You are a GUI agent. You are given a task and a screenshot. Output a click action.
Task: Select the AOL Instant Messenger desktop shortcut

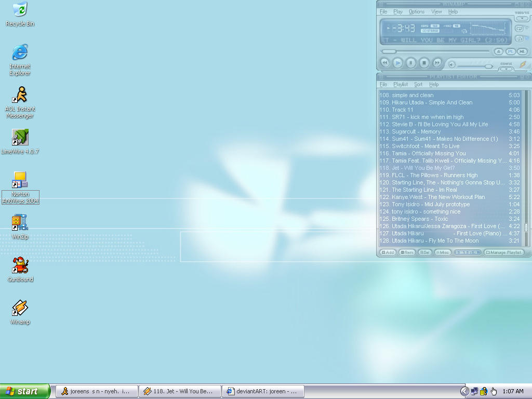(20, 102)
